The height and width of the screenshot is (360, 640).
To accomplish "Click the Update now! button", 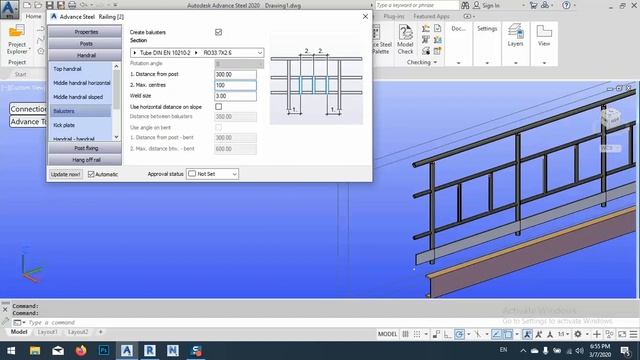I will [x=65, y=174].
